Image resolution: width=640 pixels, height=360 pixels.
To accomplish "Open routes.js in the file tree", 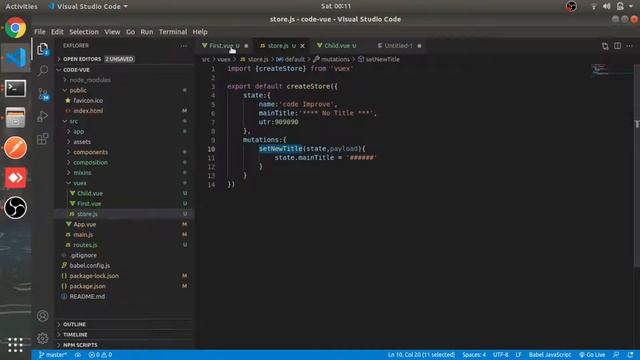I will point(124,245).
